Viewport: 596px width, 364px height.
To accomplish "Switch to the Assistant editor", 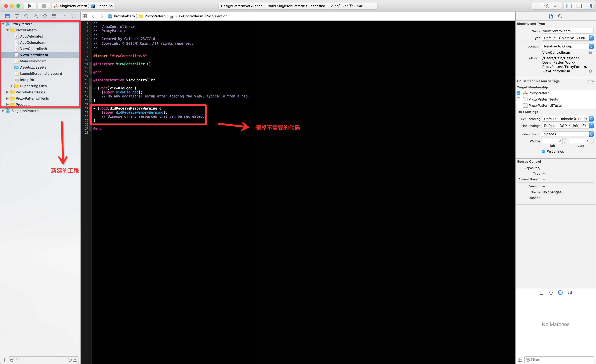I will tap(547, 6).
